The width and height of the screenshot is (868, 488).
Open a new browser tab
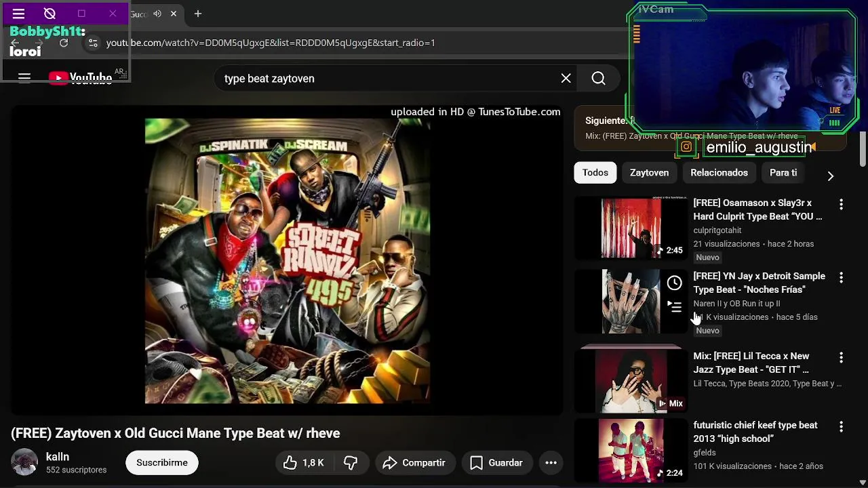(198, 14)
